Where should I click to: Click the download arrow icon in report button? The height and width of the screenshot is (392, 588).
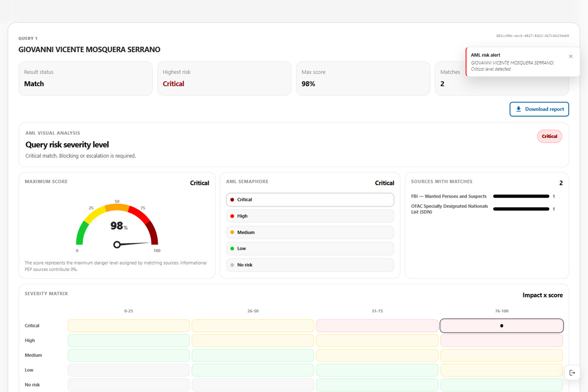click(x=518, y=109)
